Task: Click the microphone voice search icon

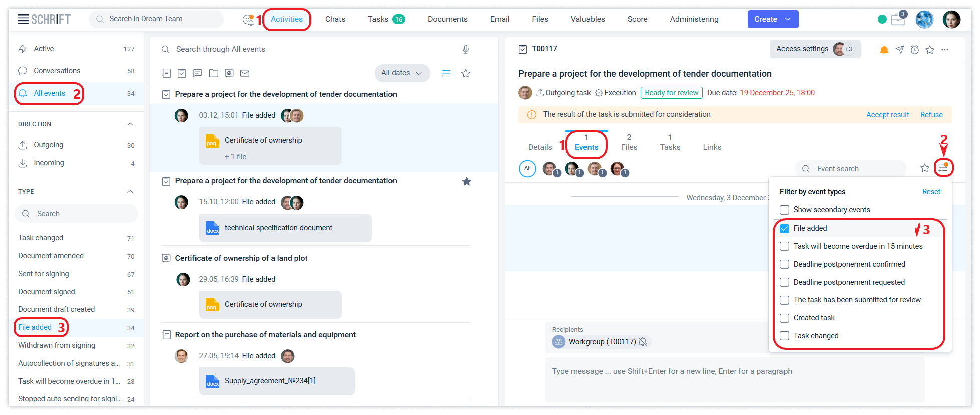Action: coord(465,49)
